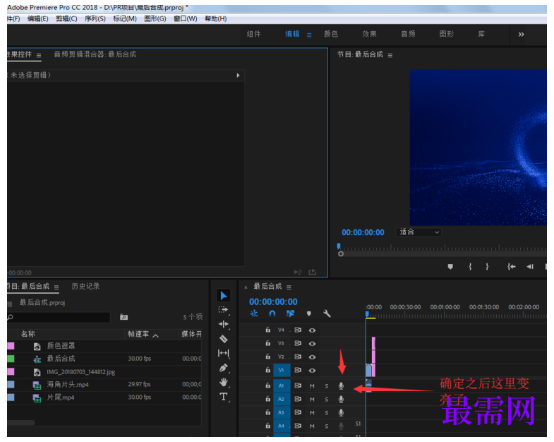Open the 序列(S) menu

click(x=95, y=18)
